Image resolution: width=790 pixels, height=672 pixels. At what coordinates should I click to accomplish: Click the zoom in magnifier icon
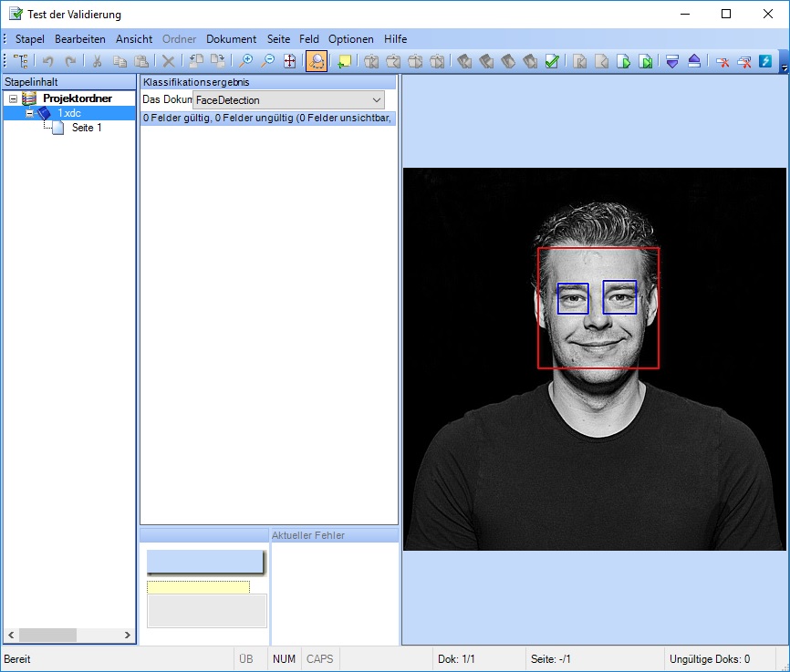[245, 61]
